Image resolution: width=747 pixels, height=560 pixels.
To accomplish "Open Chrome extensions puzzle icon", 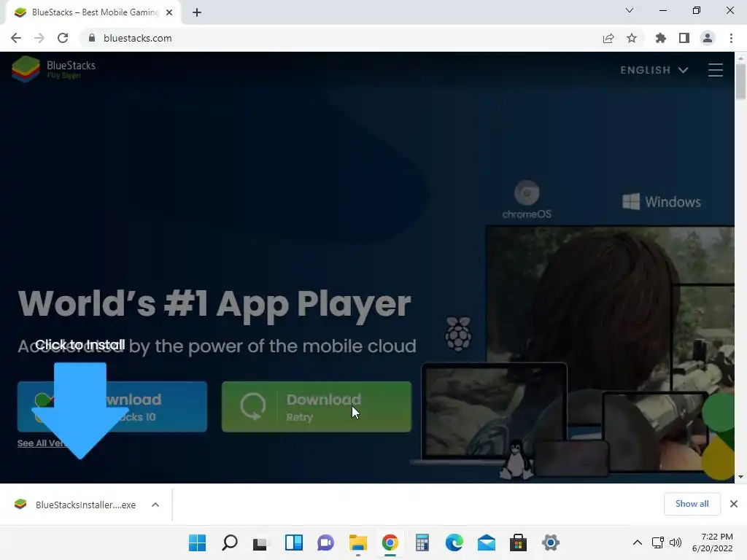I will coord(661,38).
